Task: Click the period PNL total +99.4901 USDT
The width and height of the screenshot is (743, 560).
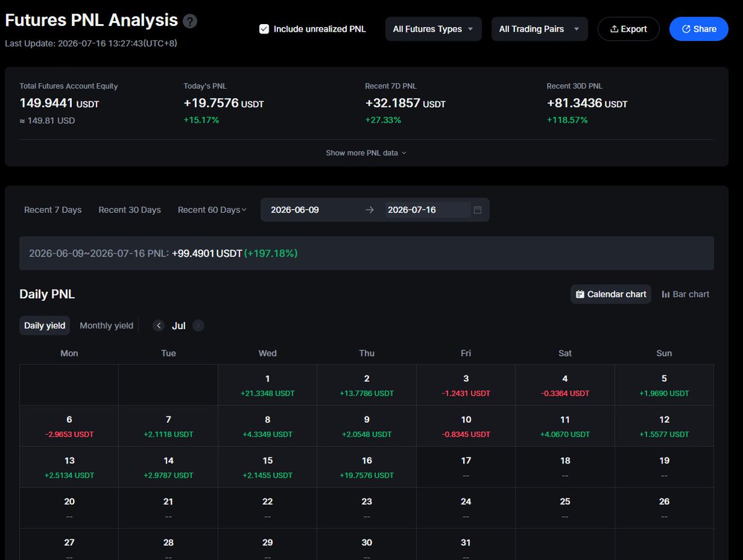Action: (207, 253)
